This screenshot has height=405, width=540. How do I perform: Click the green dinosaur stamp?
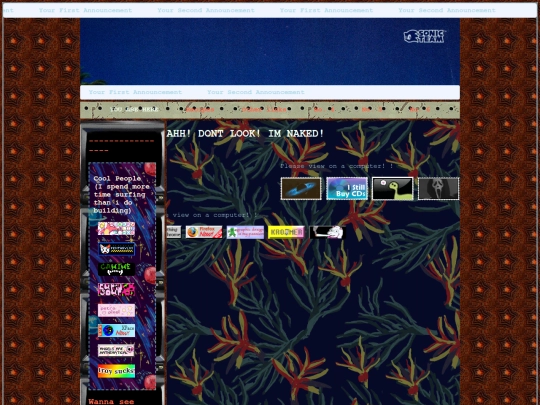pyautogui.click(x=393, y=188)
